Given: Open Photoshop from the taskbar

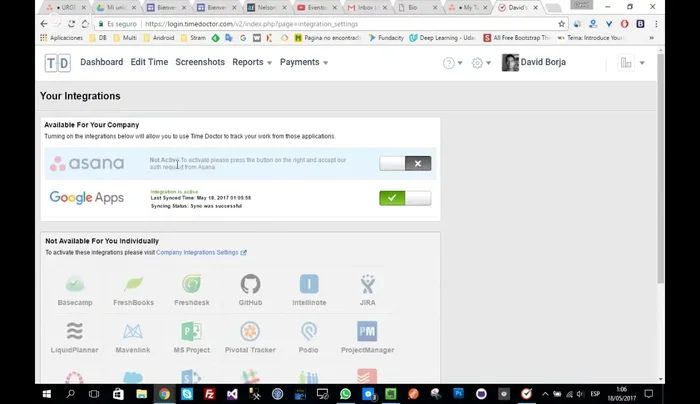Looking at the screenshot, I should click(x=458, y=394).
